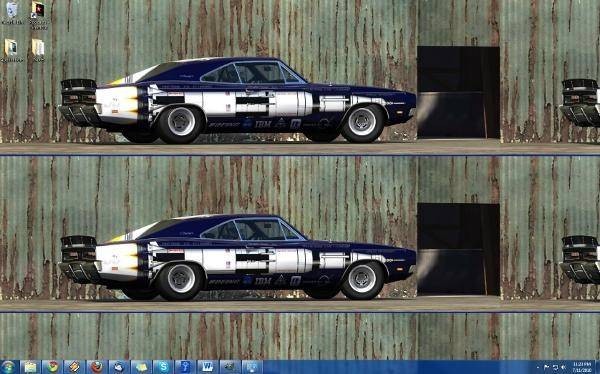Open the network status tray icon
Image resolution: width=600 pixels, height=374 pixels.
point(555,367)
